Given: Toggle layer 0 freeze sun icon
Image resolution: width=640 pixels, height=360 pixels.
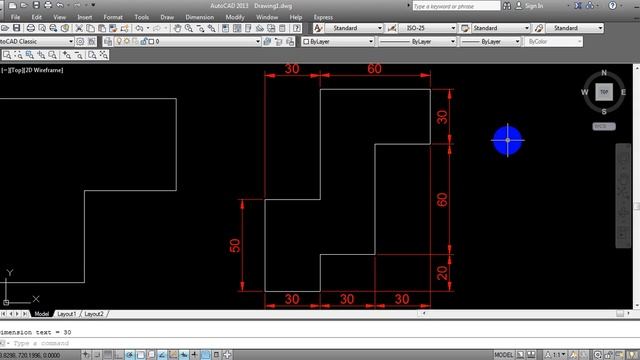Looking at the screenshot, I should tap(127, 41).
